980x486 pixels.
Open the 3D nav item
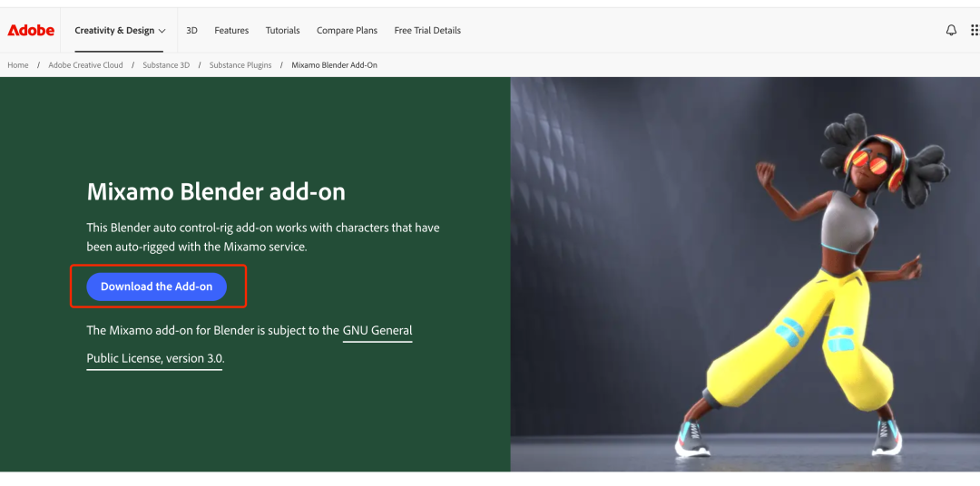pos(191,30)
